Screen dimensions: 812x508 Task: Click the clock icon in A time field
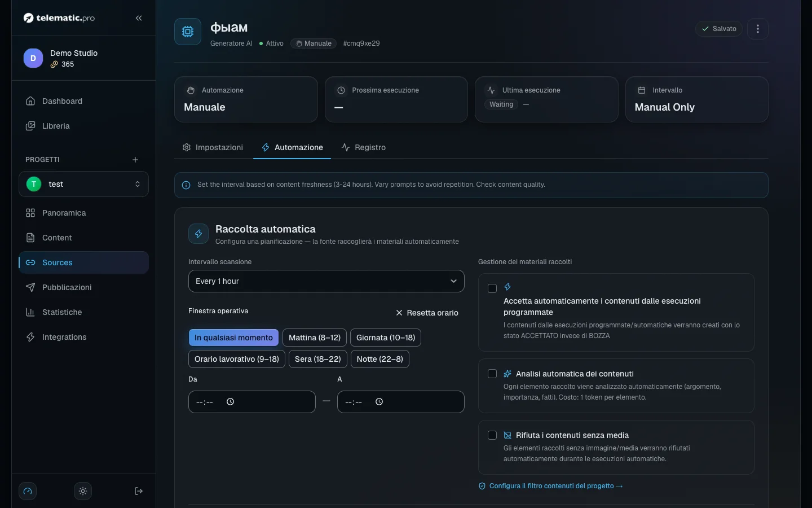coord(379,402)
